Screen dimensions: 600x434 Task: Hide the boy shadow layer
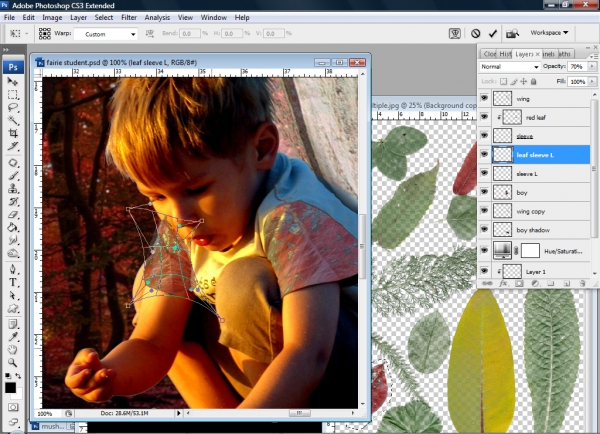pyautogui.click(x=484, y=229)
